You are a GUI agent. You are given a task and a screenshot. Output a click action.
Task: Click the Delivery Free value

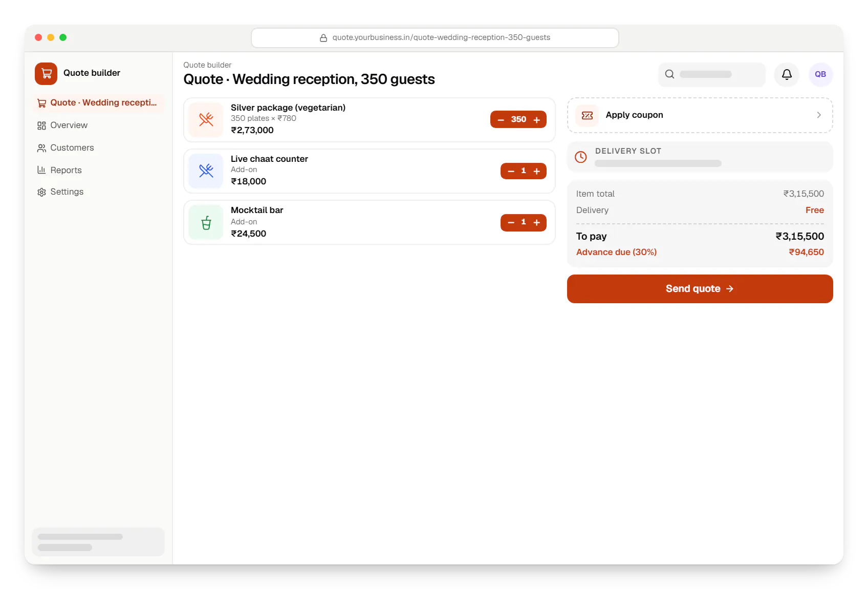pyautogui.click(x=814, y=211)
